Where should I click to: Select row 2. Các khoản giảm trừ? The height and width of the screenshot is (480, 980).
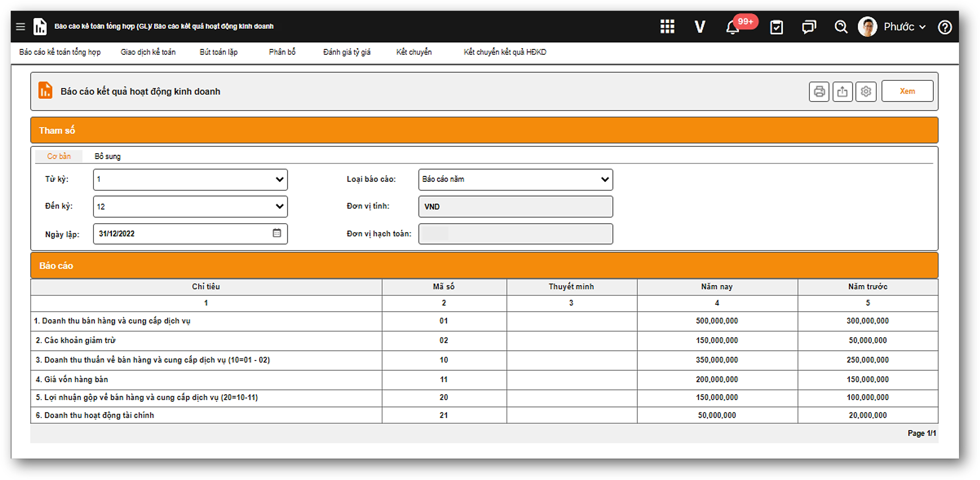click(484, 341)
